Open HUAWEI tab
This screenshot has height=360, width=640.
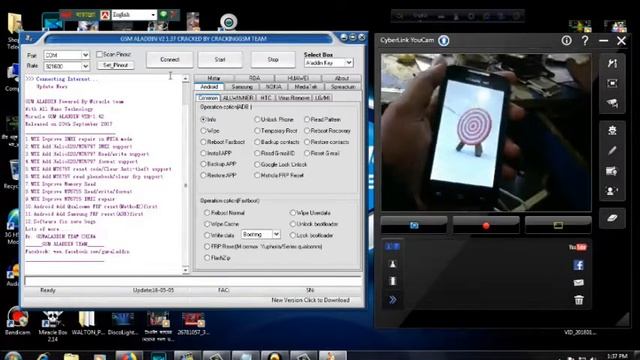click(x=298, y=78)
